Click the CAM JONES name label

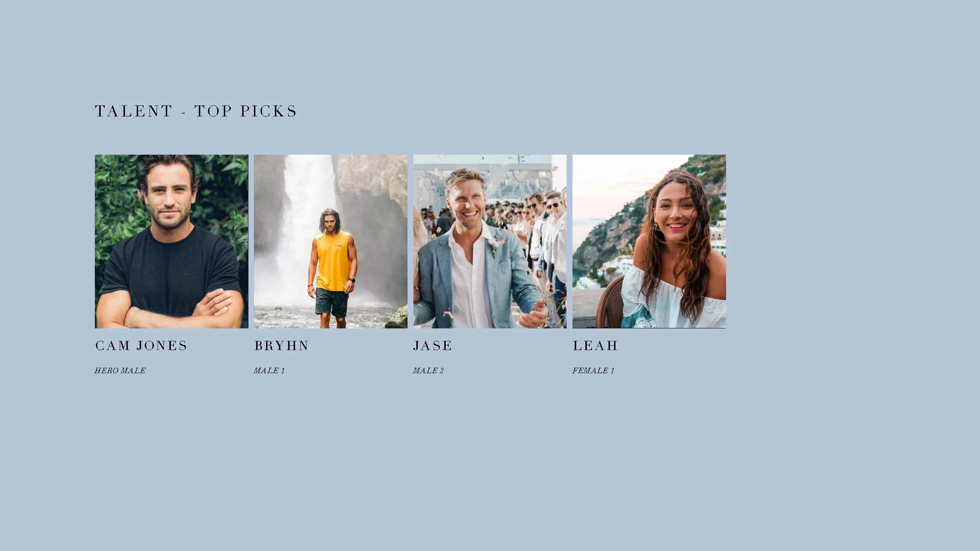[x=141, y=346]
